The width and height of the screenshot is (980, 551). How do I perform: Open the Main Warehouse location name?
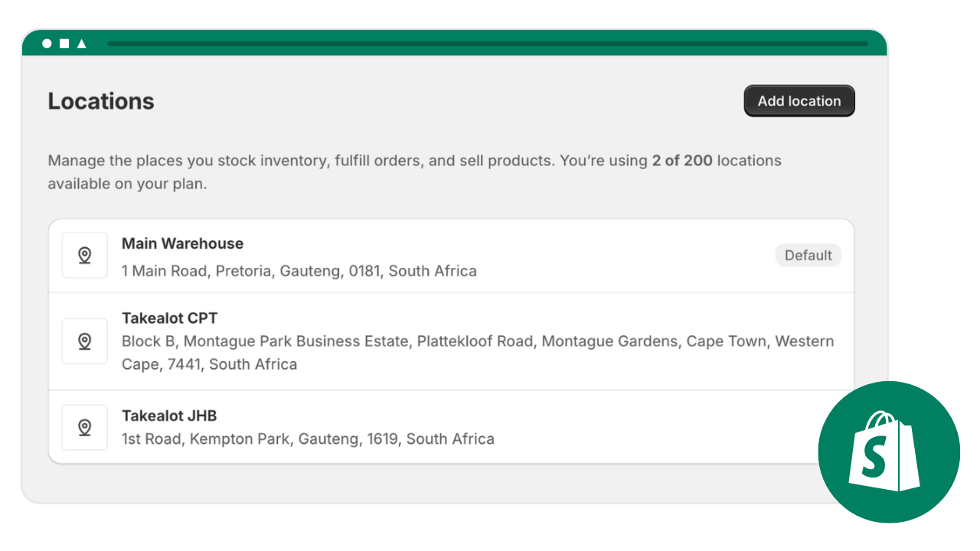[182, 243]
